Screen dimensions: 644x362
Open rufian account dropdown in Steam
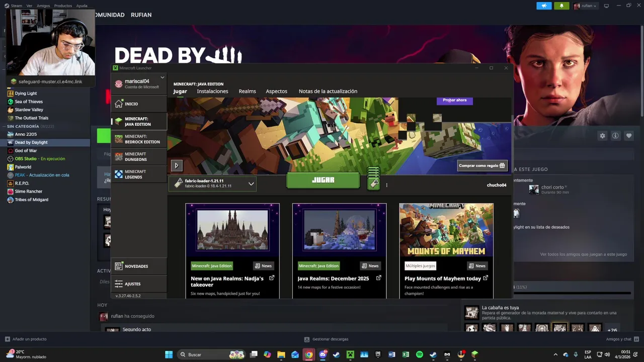click(585, 6)
